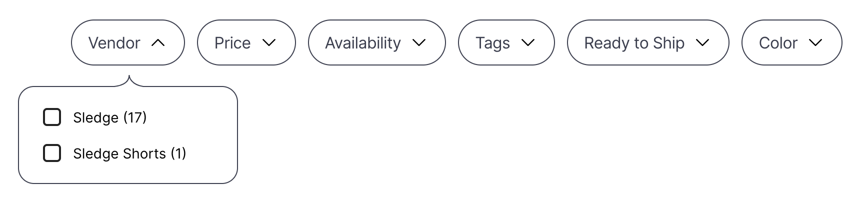Click the (17) count next to Sledge
Screen dimensions: 868x203
(x=135, y=117)
